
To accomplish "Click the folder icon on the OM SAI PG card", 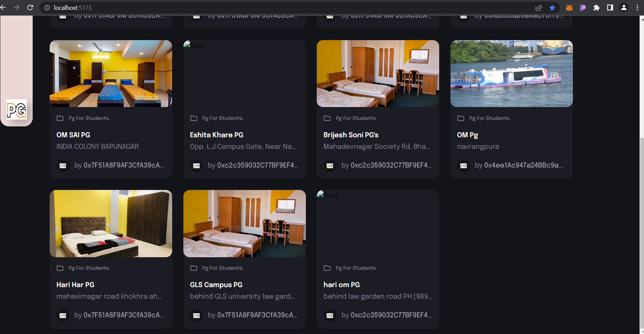I will click(60, 118).
